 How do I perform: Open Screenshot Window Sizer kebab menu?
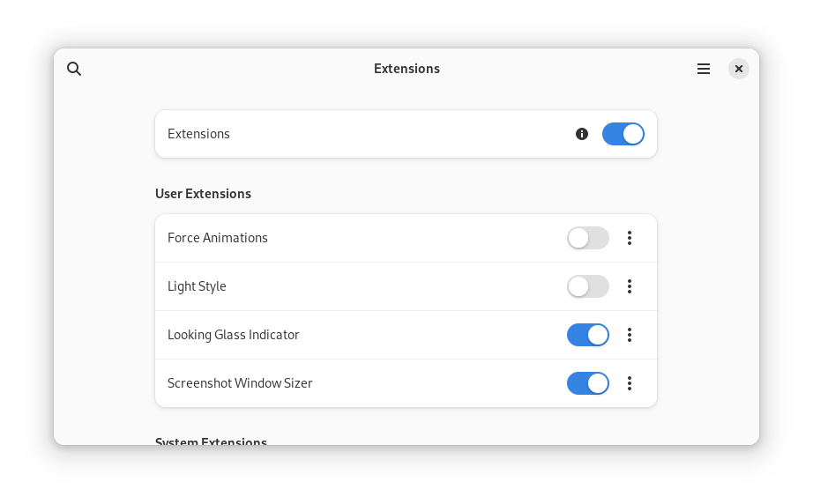coord(630,383)
